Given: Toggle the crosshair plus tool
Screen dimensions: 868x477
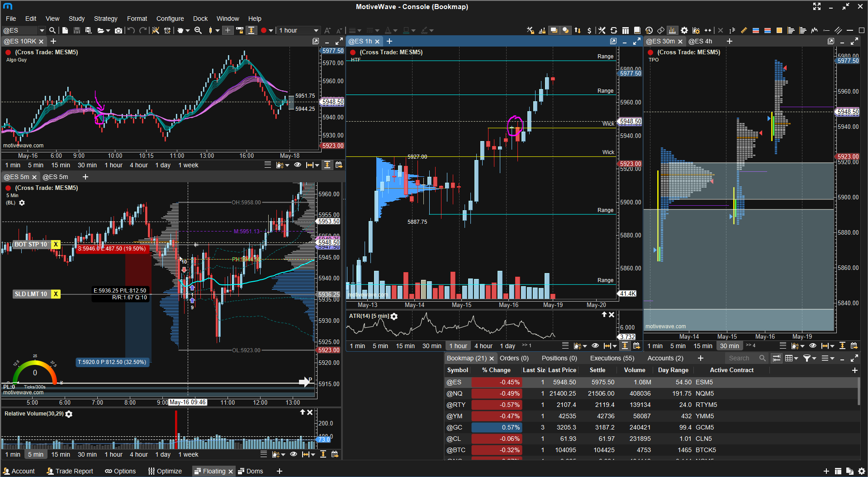Looking at the screenshot, I should point(228,30).
